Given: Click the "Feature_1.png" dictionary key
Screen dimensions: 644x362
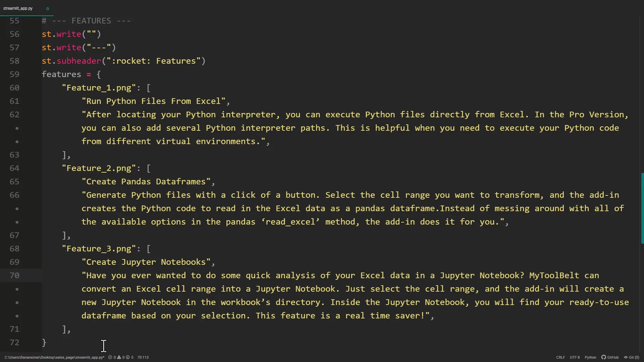Looking at the screenshot, I should click(99, 88).
